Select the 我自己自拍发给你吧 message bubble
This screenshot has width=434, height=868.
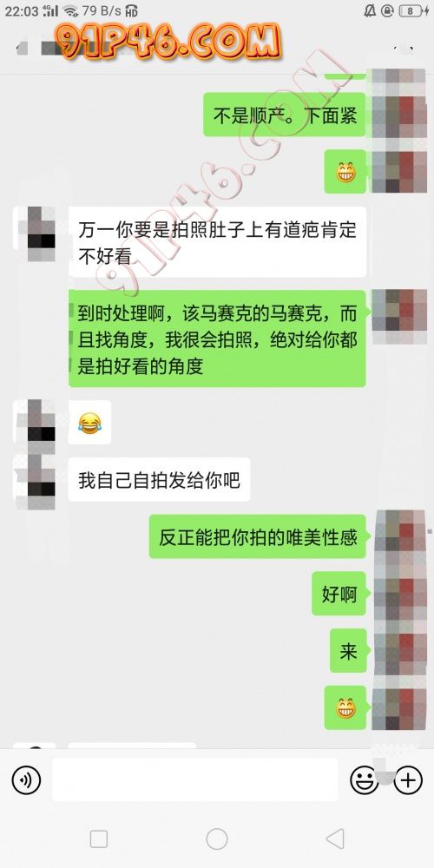(x=159, y=479)
